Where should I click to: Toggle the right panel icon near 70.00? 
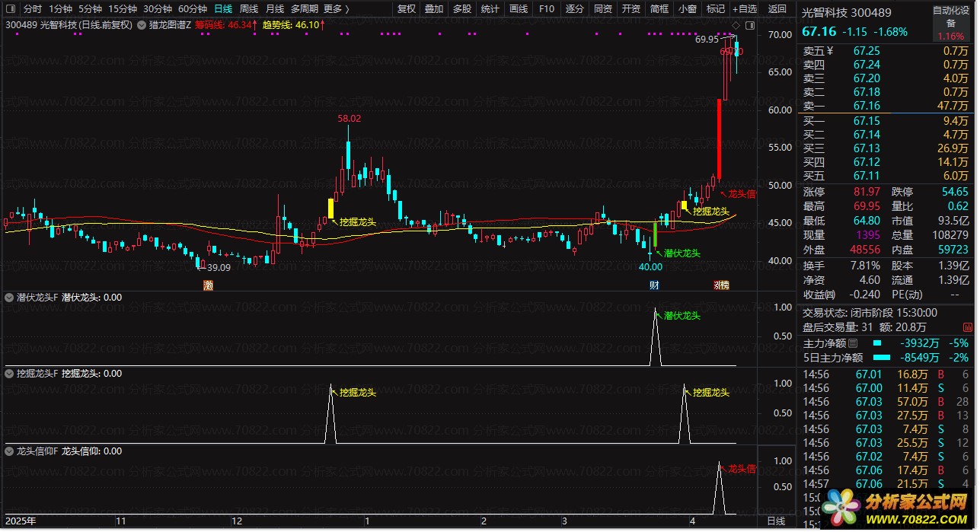[750, 25]
